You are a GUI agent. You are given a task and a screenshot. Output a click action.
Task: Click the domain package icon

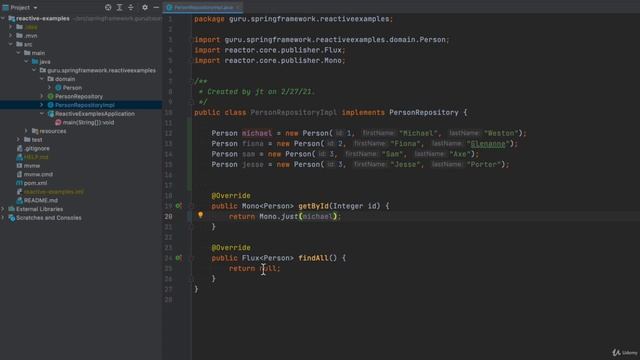pos(51,79)
